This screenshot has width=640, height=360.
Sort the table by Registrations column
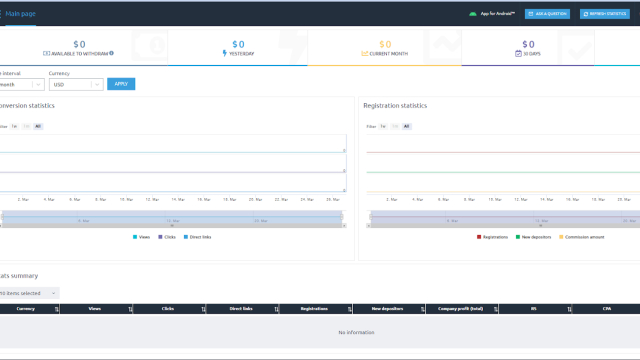click(349, 309)
